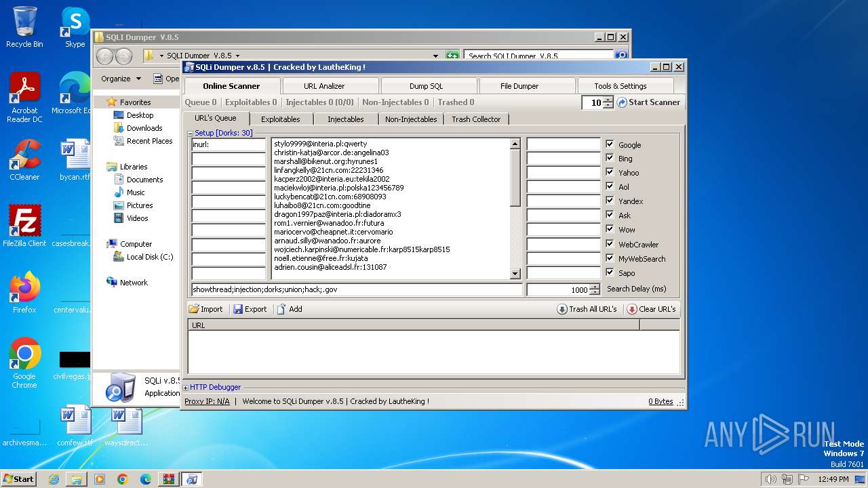Click the Import folder icon
This screenshot has height=488, width=868.
click(194, 309)
